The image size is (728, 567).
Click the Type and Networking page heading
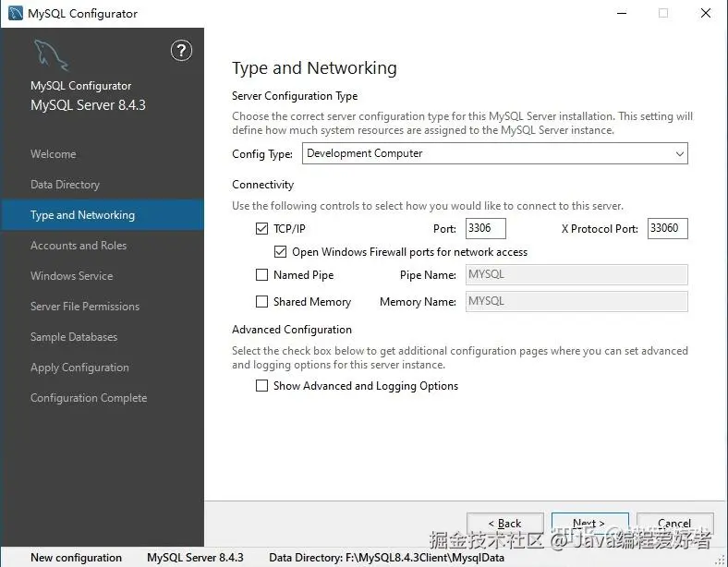click(x=314, y=68)
